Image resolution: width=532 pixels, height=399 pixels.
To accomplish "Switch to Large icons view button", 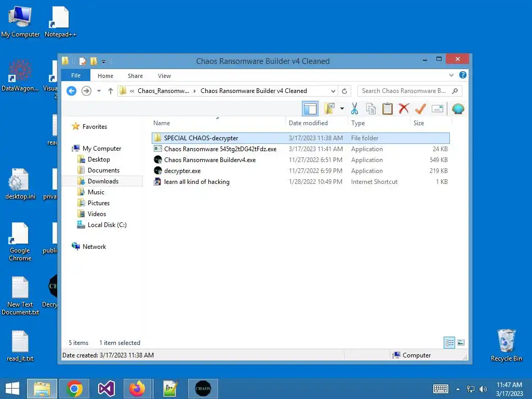I will click(x=461, y=343).
